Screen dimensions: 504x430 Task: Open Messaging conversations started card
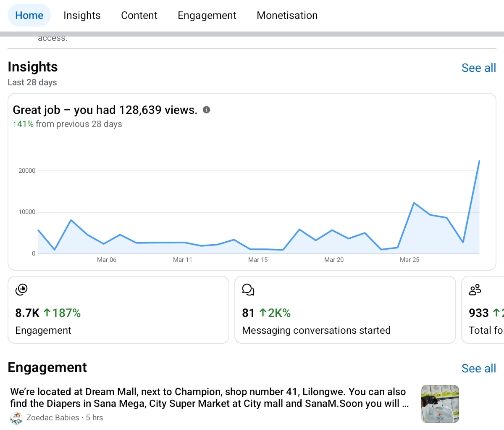tap(345, 310)
